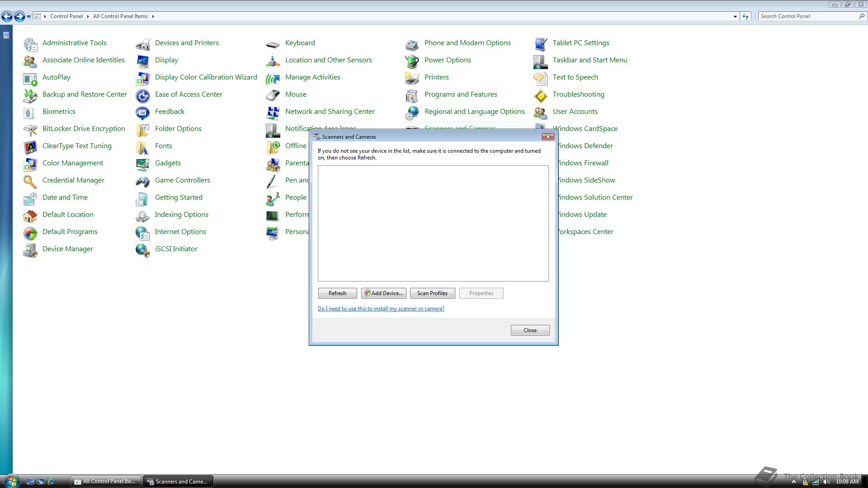868x488 pixels.
Task: Switch to All Control Panel Items taskbar button
Action: coord(106,481)
